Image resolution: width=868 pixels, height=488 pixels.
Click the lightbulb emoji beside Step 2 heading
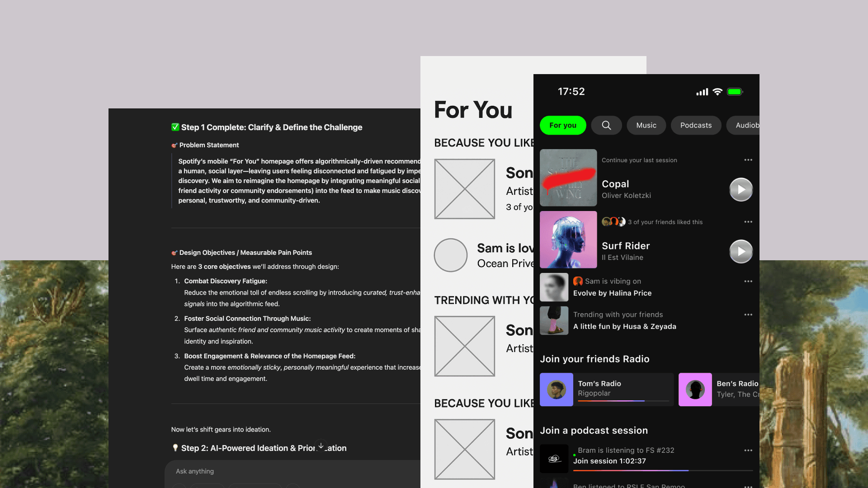click(175, 448)
